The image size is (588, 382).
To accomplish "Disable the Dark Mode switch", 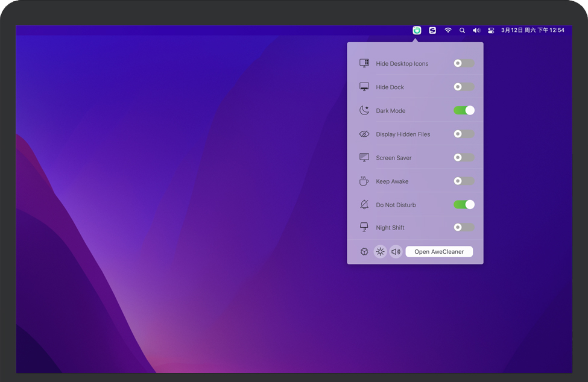I will [x=464, y=110].
